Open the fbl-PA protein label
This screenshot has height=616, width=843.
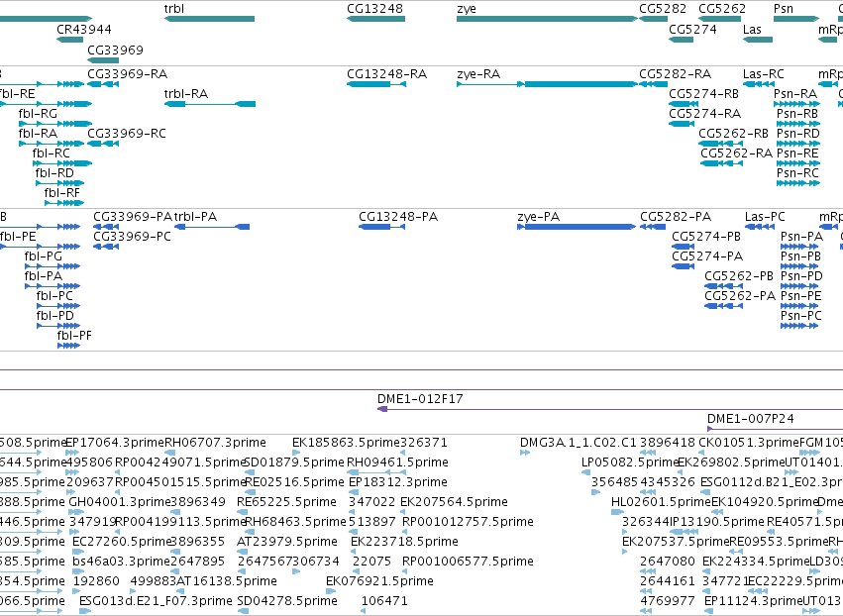(43, 276)
